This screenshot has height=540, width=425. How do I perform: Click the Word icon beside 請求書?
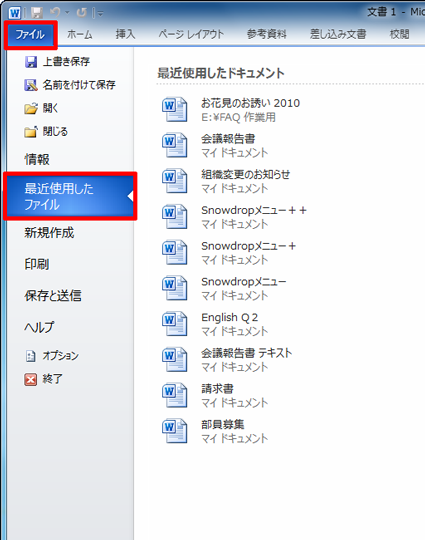175,395
